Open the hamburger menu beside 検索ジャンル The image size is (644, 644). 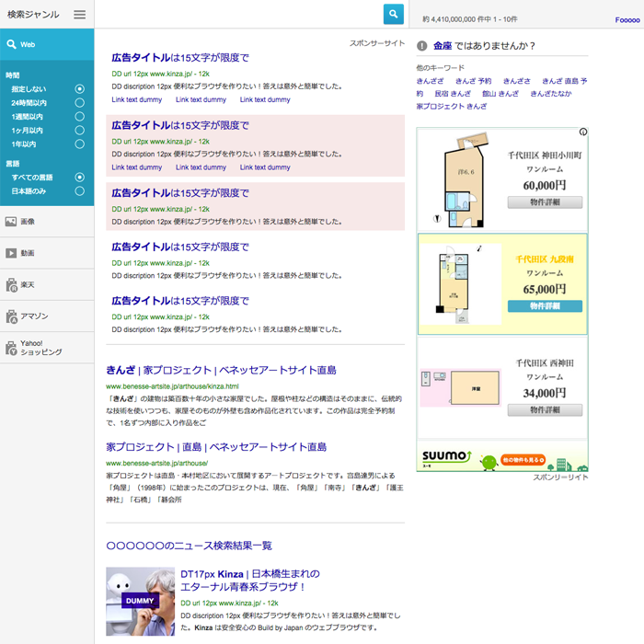tap(80, 15)
